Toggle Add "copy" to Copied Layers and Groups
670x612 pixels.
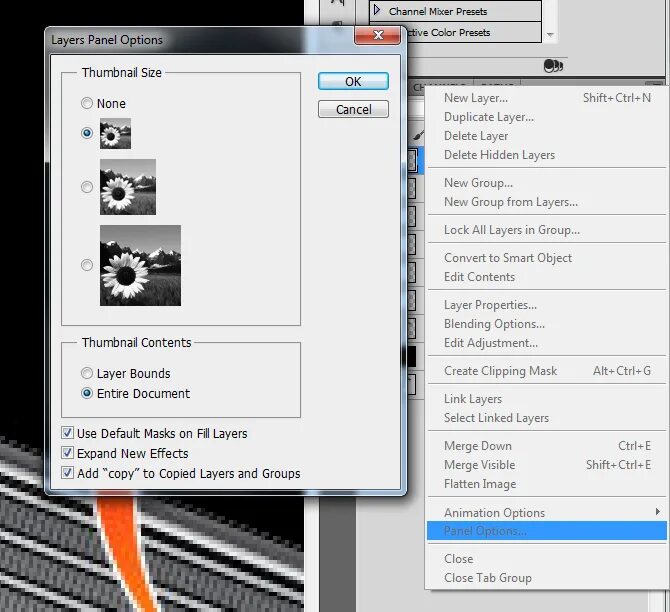point(67,473)
